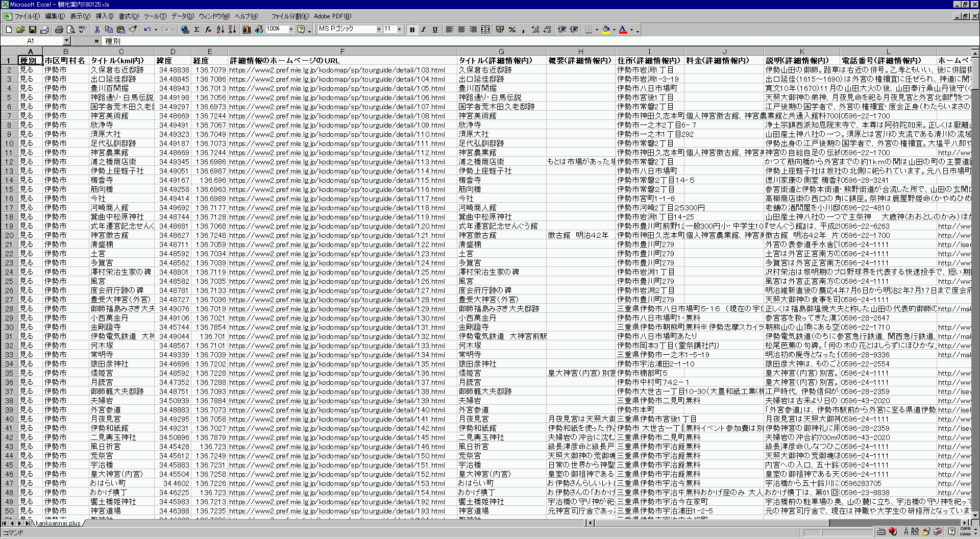This screenshot has width=980, height=539.
Task: Open a file with the folder icon
Action: pyautogui.click(x=20, y=30)
